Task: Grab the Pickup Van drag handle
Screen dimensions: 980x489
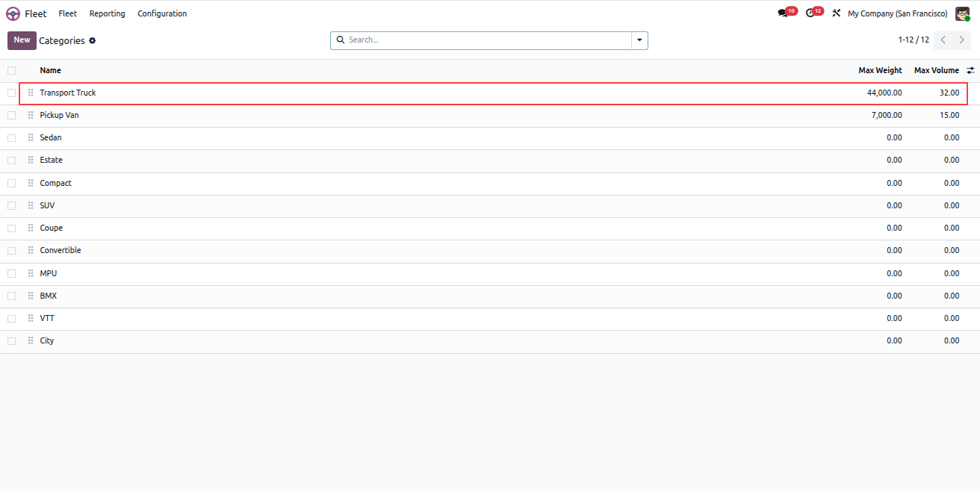Action: click(31, 115)
